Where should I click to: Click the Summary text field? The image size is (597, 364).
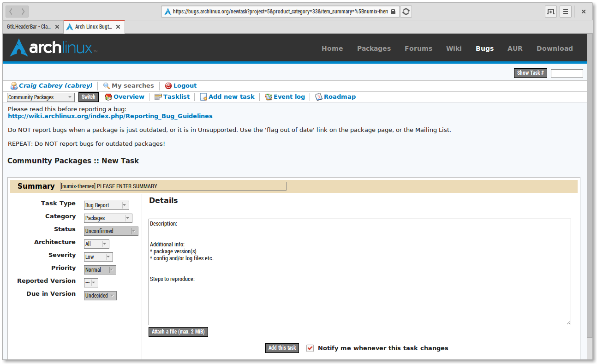click(173, 186)
